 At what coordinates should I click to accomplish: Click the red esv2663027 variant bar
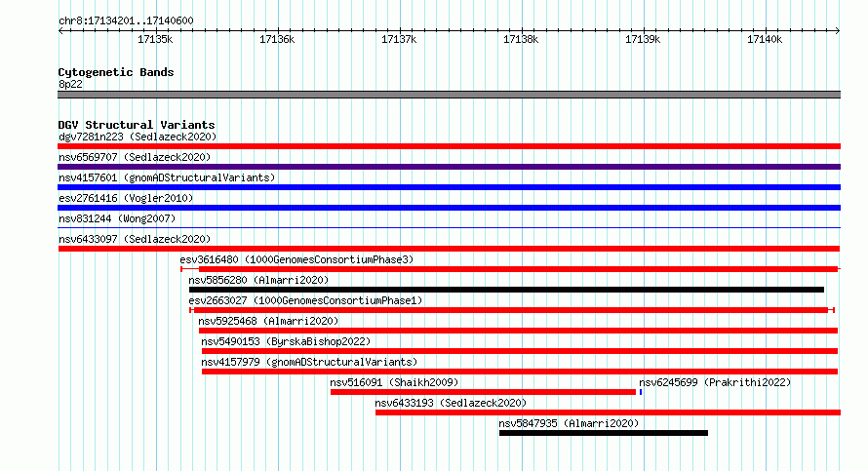click(x=512, y=310)
